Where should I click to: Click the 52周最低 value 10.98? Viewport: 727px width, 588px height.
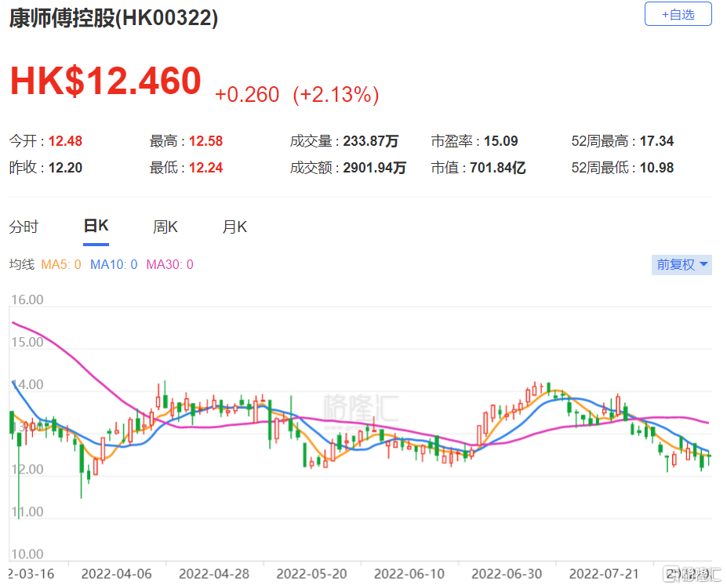coord(656,168)
